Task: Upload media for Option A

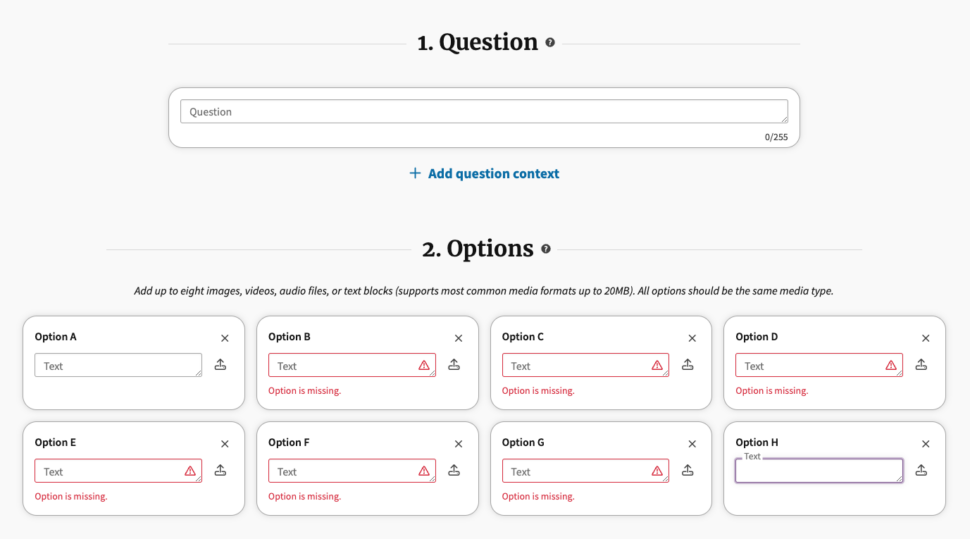Action: tap(221, 365)
